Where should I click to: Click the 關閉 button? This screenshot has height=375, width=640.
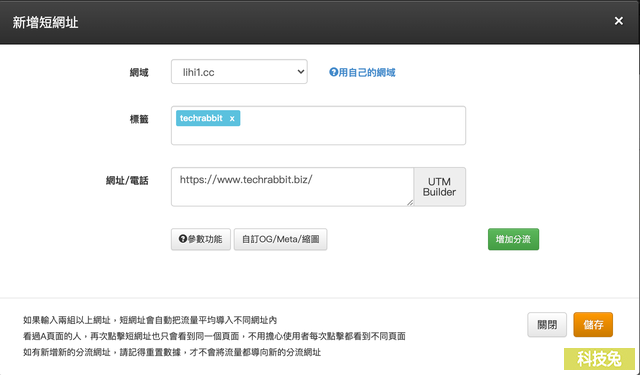547,325
